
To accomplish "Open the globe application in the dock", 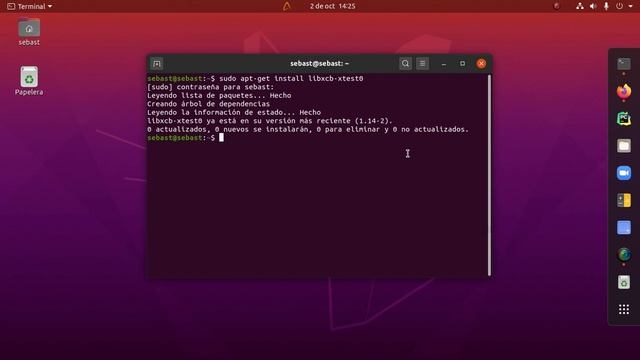I will tap(624, 255).
